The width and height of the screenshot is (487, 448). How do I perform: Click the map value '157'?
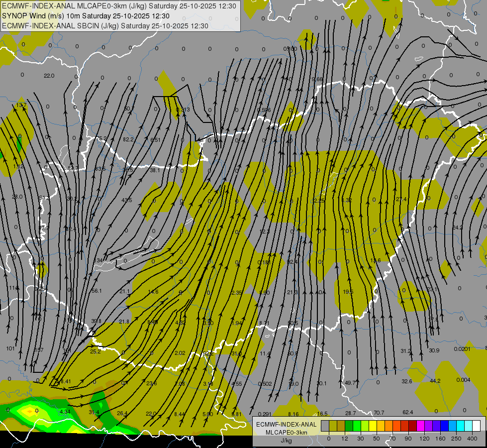tap(39, 350)
